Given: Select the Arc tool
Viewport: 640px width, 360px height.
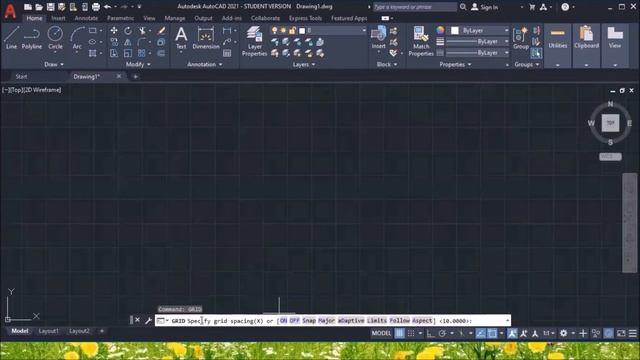Looking at the screenshot, I should (x=77, y=38).
